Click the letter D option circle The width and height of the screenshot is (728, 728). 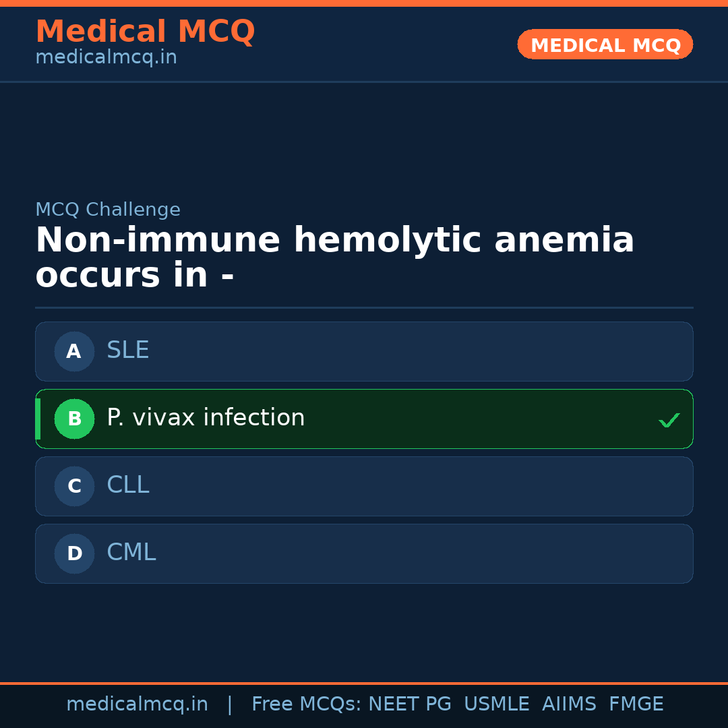74,553
